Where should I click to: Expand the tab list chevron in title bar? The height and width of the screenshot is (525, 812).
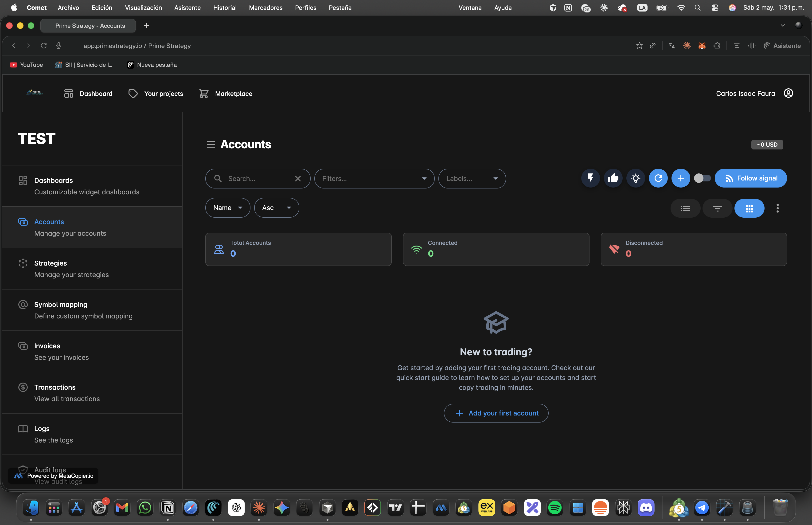[x=783, y=26]
